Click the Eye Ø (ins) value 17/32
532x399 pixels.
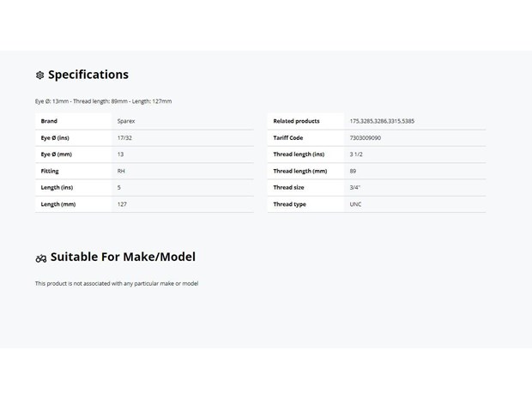click(x=124, y=138)
